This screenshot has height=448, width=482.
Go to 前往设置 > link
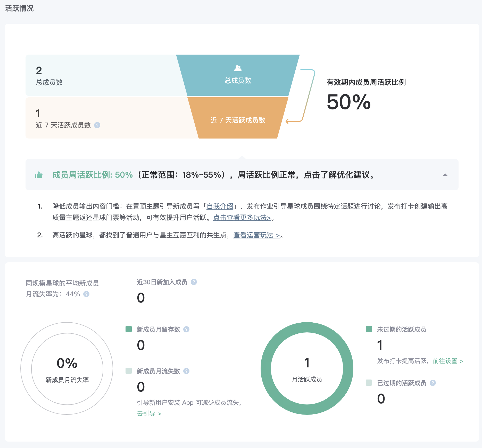click(448, 361)
